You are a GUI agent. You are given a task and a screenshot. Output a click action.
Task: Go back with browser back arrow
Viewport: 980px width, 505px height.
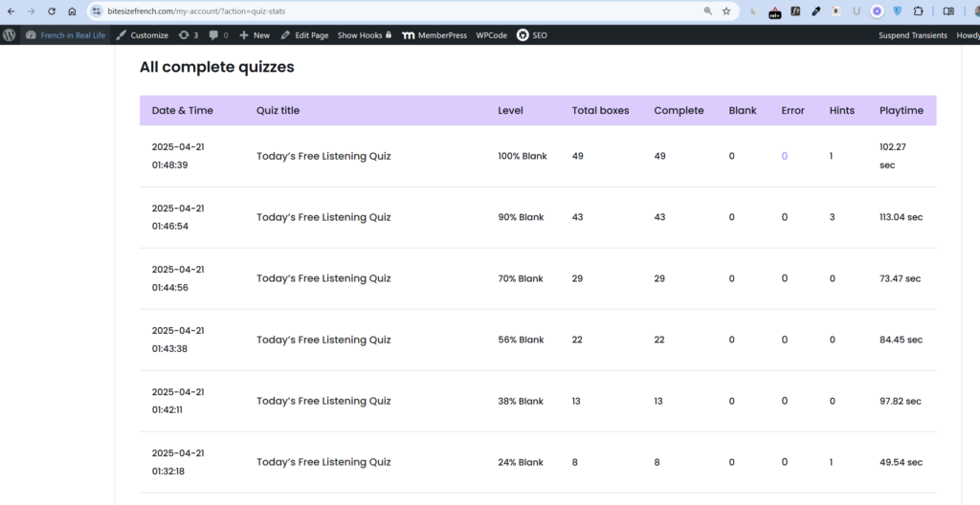coord(11,11)
